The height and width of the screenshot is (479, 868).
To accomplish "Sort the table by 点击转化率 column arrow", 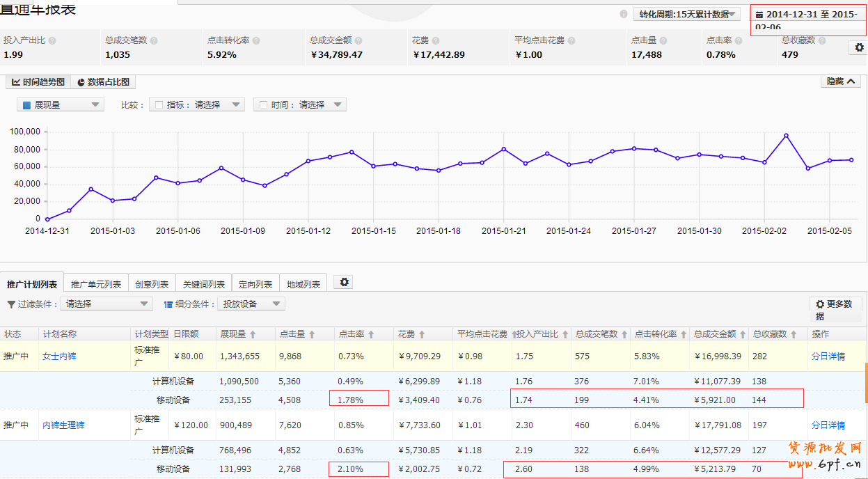I will tap(684, 335).
